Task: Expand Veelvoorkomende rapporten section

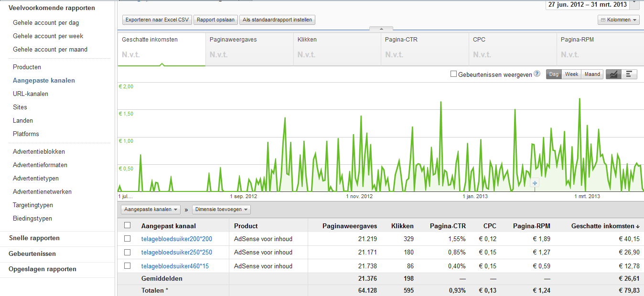Action: point(52,8)
